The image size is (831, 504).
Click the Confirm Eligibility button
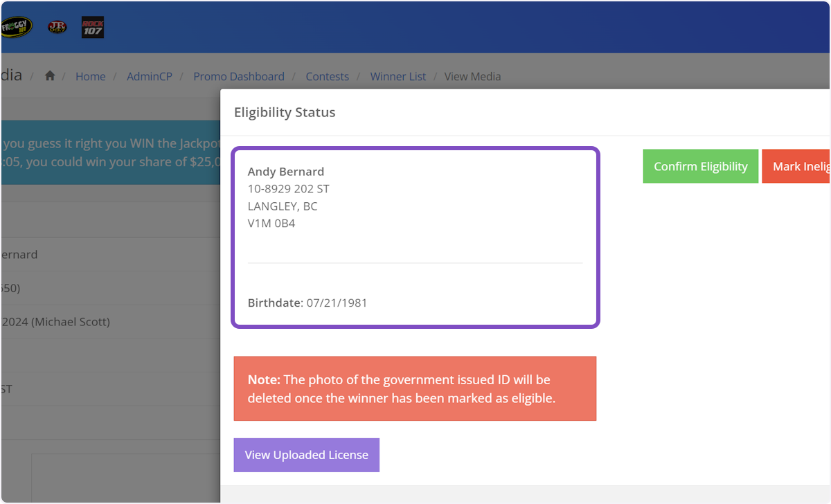(x=700, y=166)
